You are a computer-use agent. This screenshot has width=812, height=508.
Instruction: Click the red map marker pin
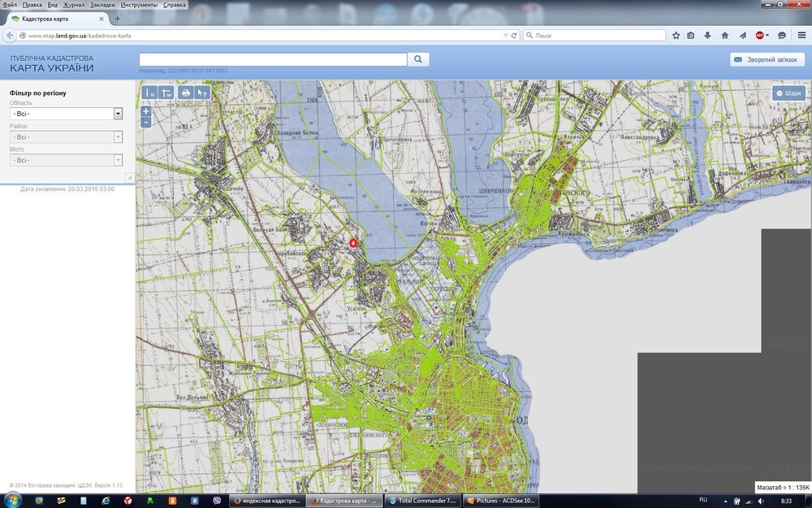pyautogui.click(x=353, y=242)
